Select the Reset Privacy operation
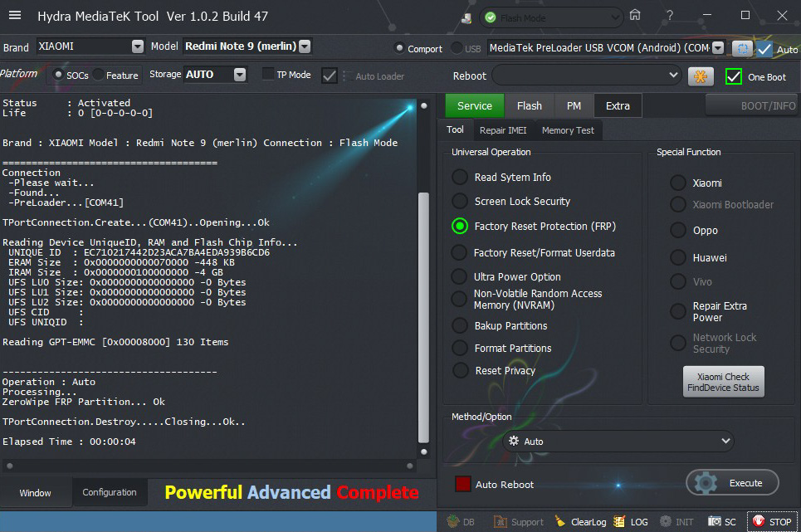This screenshot has height=532, width=801. pyautogui.click(x=461, y=371)
